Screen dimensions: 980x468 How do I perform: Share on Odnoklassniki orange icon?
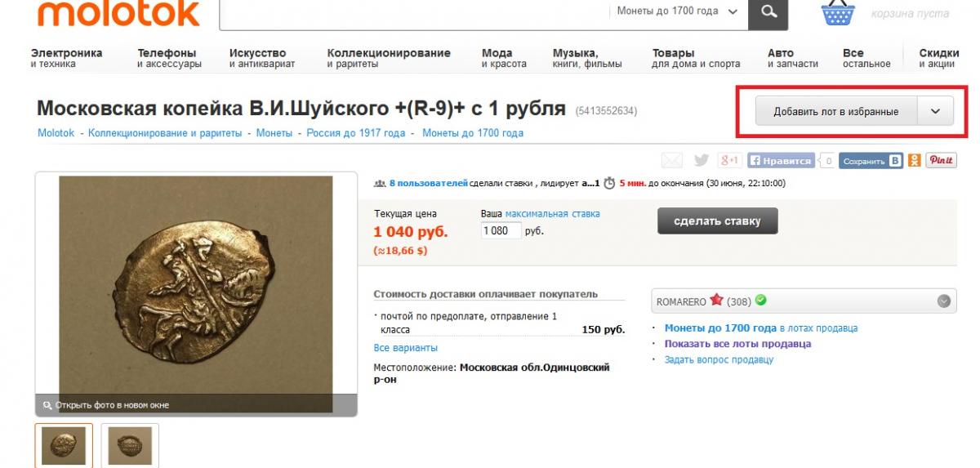914,161
